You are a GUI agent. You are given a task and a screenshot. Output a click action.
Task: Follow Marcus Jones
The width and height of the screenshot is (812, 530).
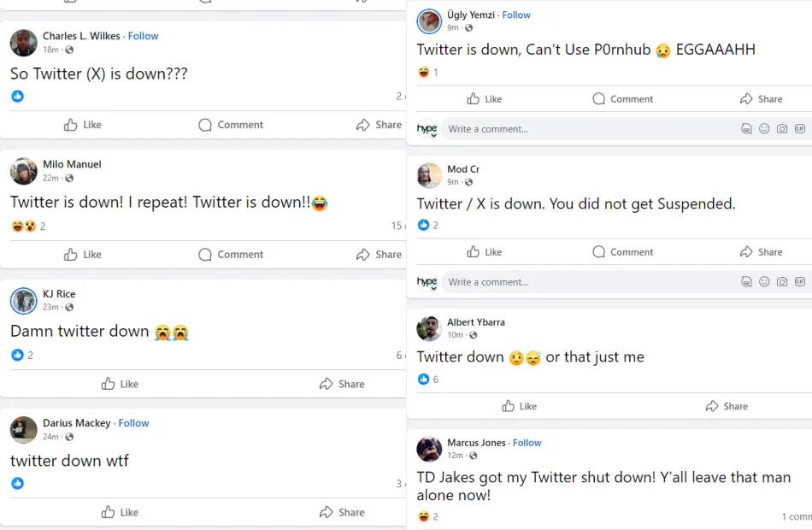527,443
